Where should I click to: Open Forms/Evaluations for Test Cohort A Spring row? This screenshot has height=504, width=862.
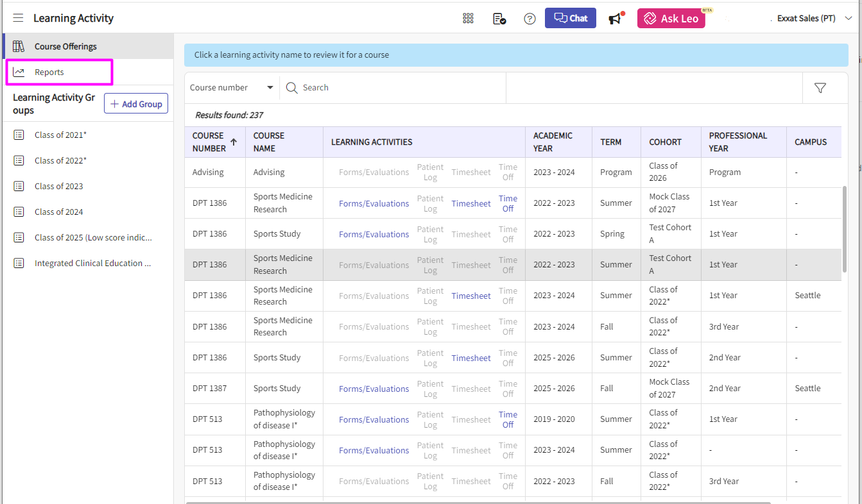[374, 234]
